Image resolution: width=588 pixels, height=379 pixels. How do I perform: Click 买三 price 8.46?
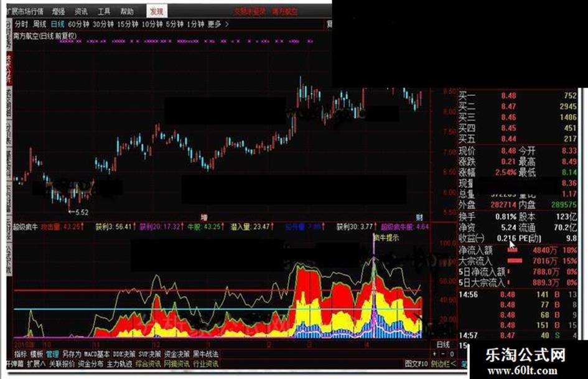508,118
